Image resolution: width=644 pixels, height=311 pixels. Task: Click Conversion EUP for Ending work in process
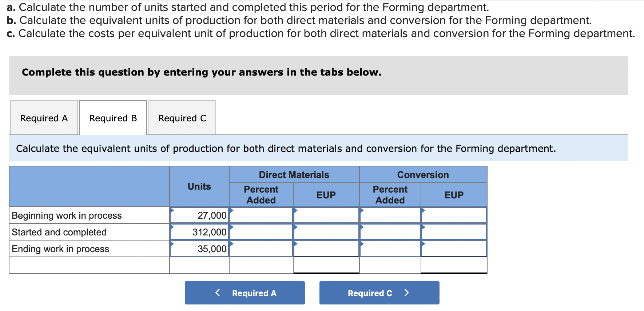tap(454, 249)
